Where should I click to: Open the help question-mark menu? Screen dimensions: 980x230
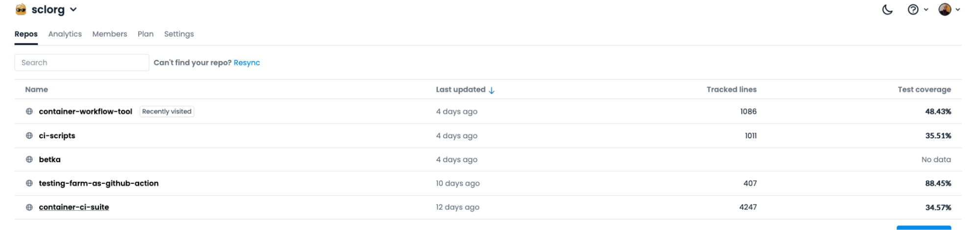(x=913, y=10)
